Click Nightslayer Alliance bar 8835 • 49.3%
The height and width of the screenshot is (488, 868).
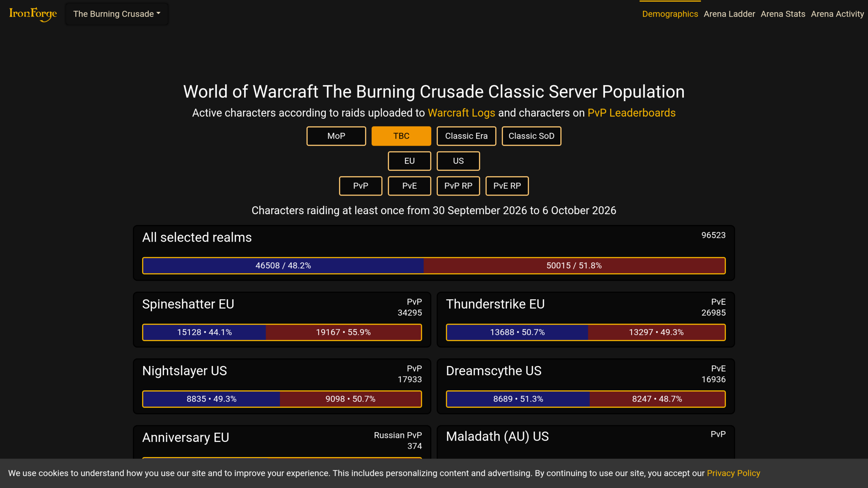pyautogui.click(x=212, y=399)
